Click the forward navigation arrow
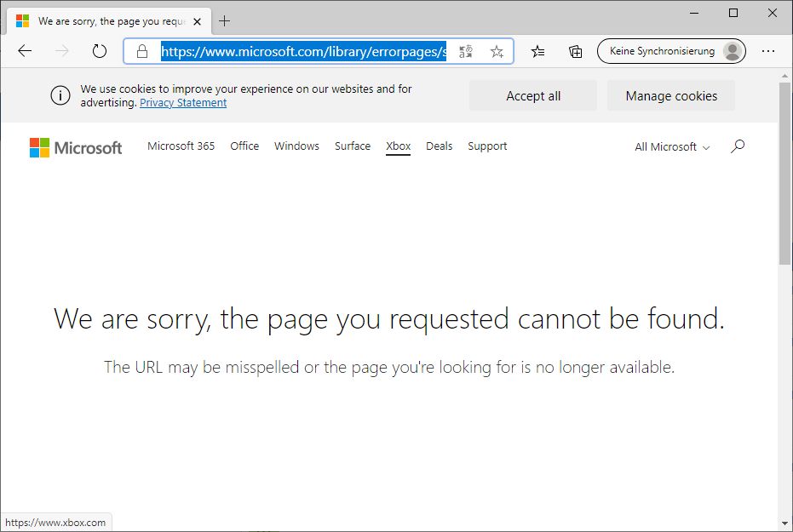 (x=60, y=51)
